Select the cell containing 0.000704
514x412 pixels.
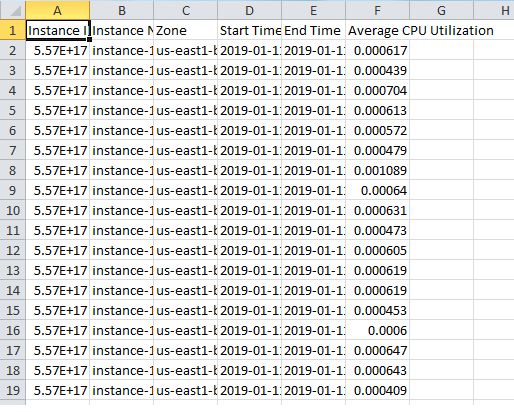point(377,90)
